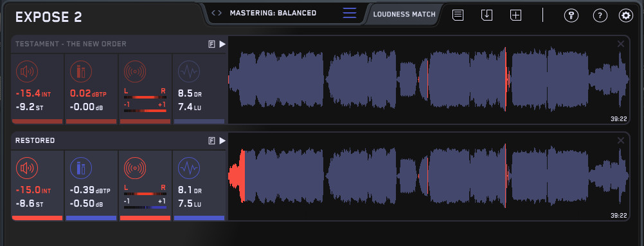Click dynamic range waveform icon on Restored track
The width and height of the screenshot is (644, 246).
point(189,168)
